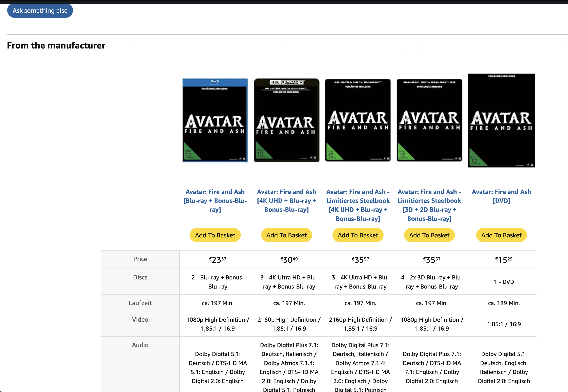Open the non-Steelbook [4K UHD + Blu-ray + Bonus-Blu-ray] title link
The image size is (568, 392).
click(286, 200)
